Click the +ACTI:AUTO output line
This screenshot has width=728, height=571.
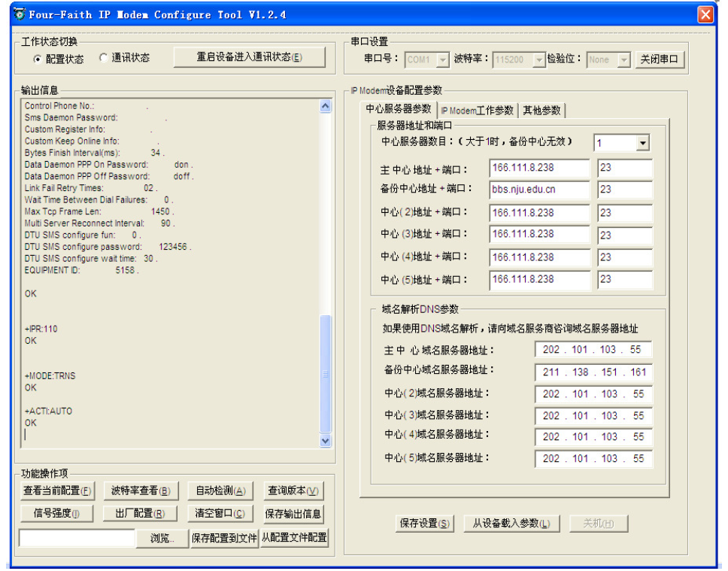click(48, 412)
